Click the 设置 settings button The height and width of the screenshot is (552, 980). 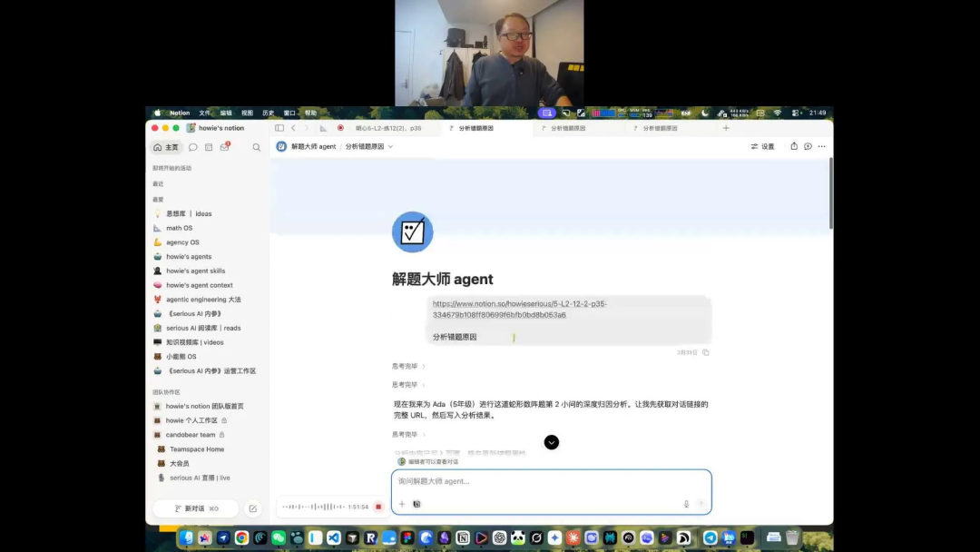762,146
